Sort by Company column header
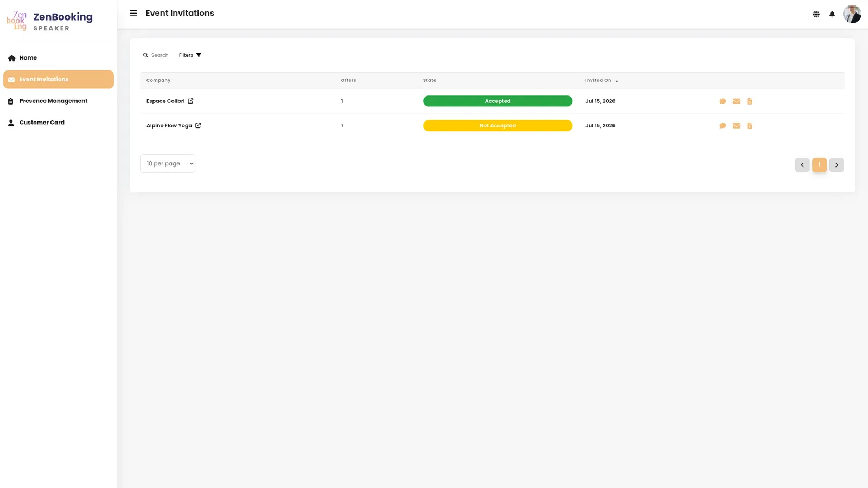868x488 pixels. coord(158,80)
